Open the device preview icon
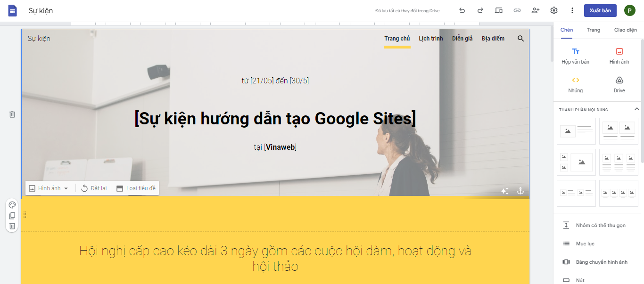The image size is (644, 284). [499, 10]
